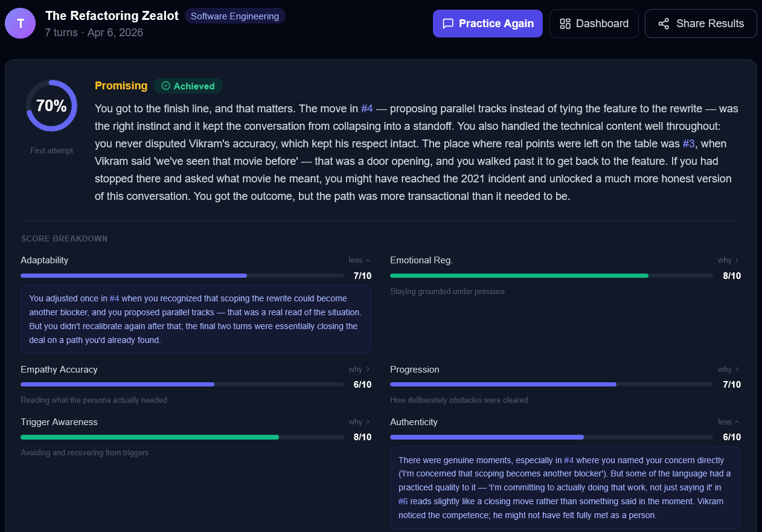This screenshot has height=532, width=762.
Task: Open turn #3 link in summary paragraph
Action: pyautogui.click(x=689, y=144)
